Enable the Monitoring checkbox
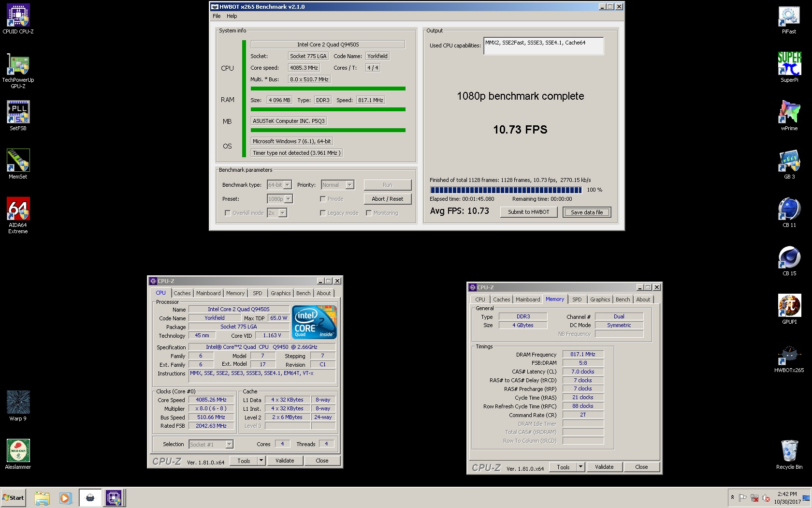This screenshot has height=508, width=812. [369, 213]
